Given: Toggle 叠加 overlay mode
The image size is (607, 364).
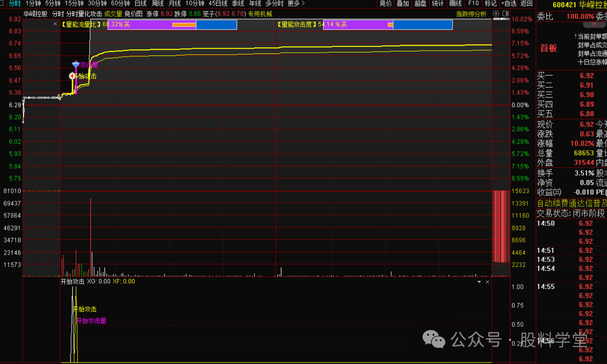Looking at the screenshot, I should point(402,4).
